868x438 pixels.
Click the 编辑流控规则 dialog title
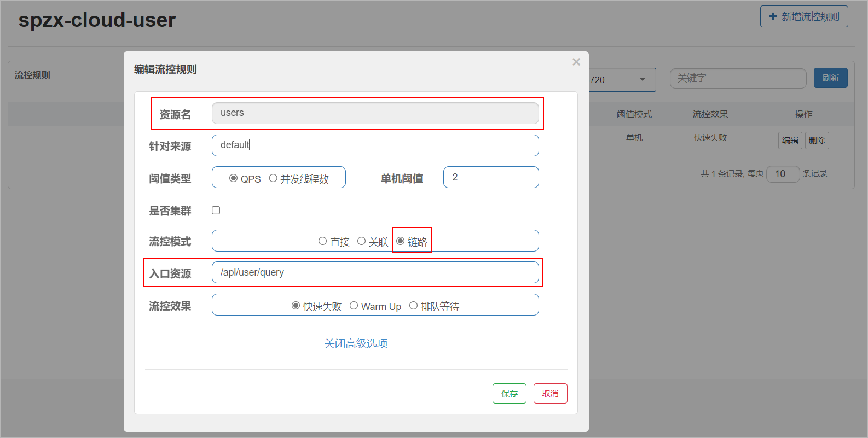[165, 69]
